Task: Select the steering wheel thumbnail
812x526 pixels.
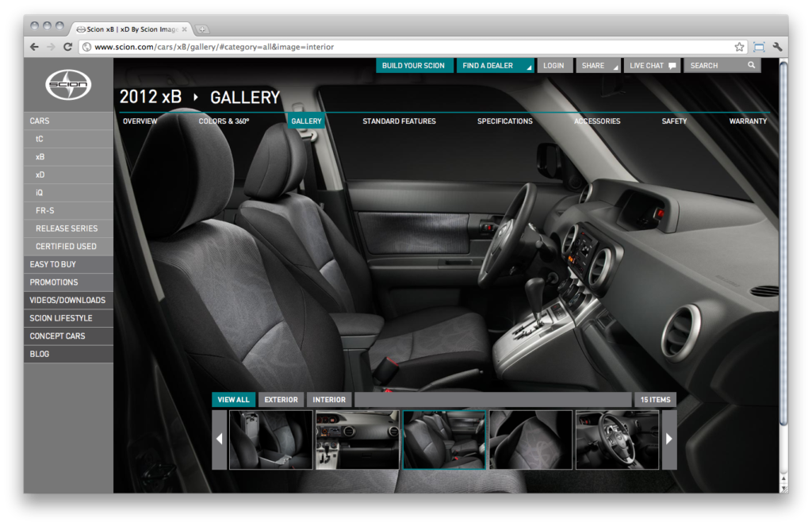Action: (x=617, y=440)
